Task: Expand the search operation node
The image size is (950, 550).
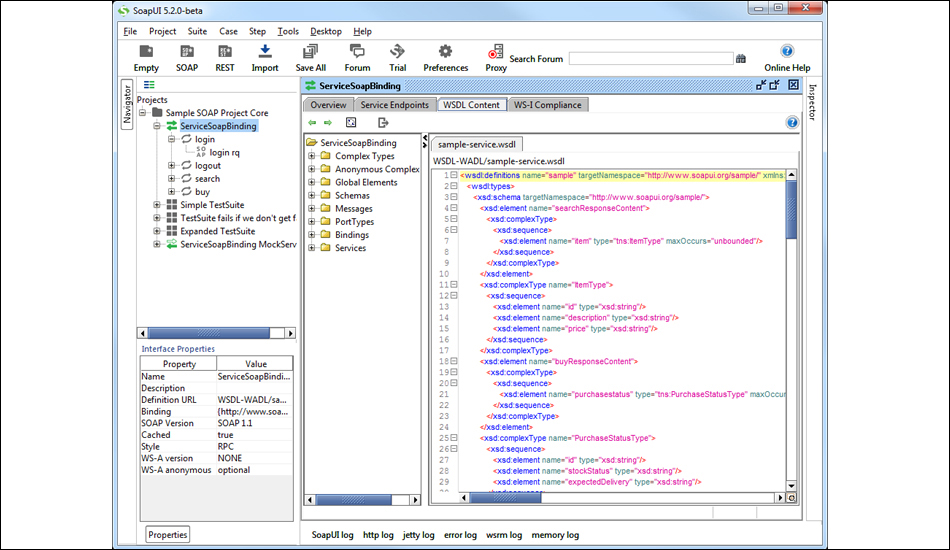Action: [x=171, y=179]
